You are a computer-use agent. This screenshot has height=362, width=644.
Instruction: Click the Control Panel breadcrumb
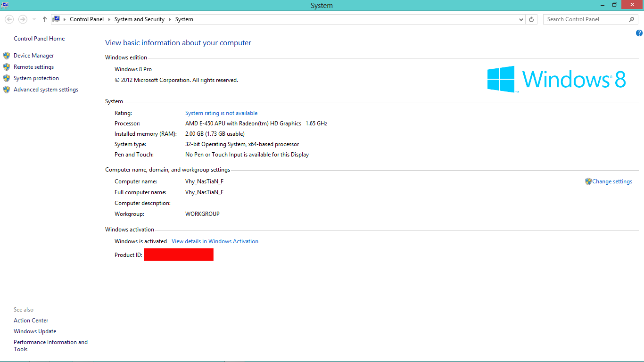click(x=87, y=19)
